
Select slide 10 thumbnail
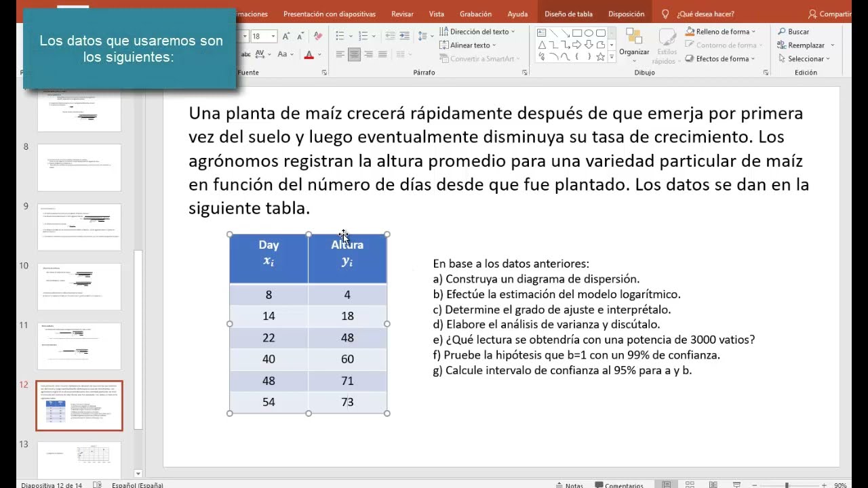coord(79,287)
